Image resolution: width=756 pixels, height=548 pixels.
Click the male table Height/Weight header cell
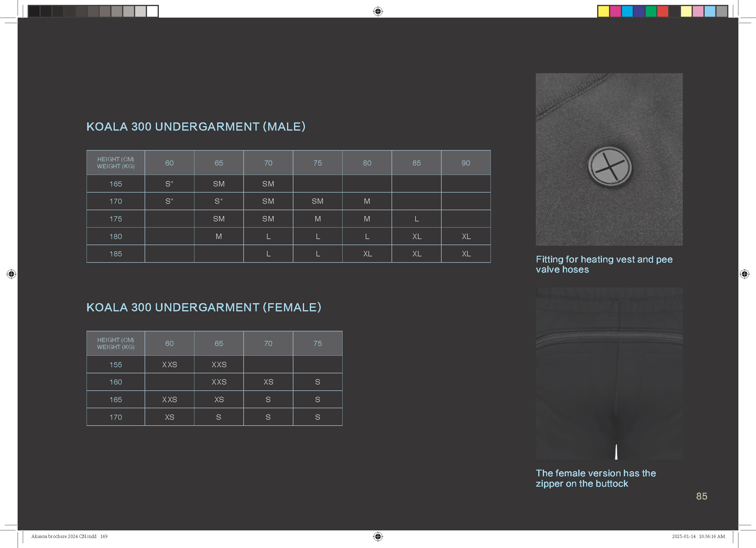pyautogui.click(x=116, y=163)
